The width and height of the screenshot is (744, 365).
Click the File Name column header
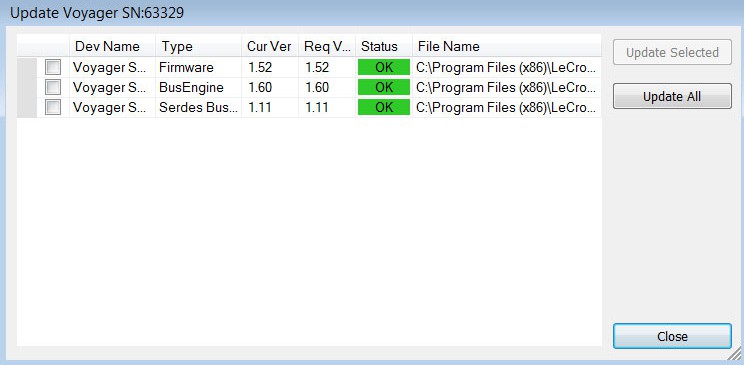click(507, 47)
